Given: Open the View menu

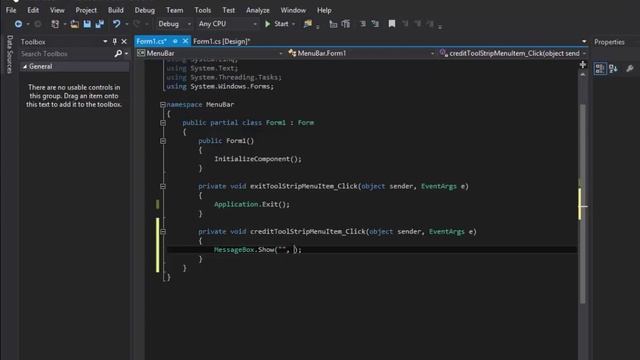Looking at the screenshot, I should [x=57, y=10].
